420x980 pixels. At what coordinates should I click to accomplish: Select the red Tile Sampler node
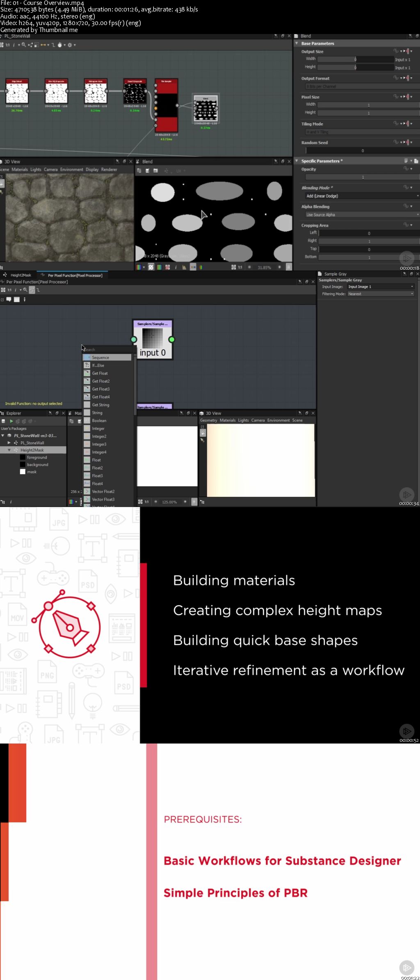pyautogui.click(x=166, y=106)
